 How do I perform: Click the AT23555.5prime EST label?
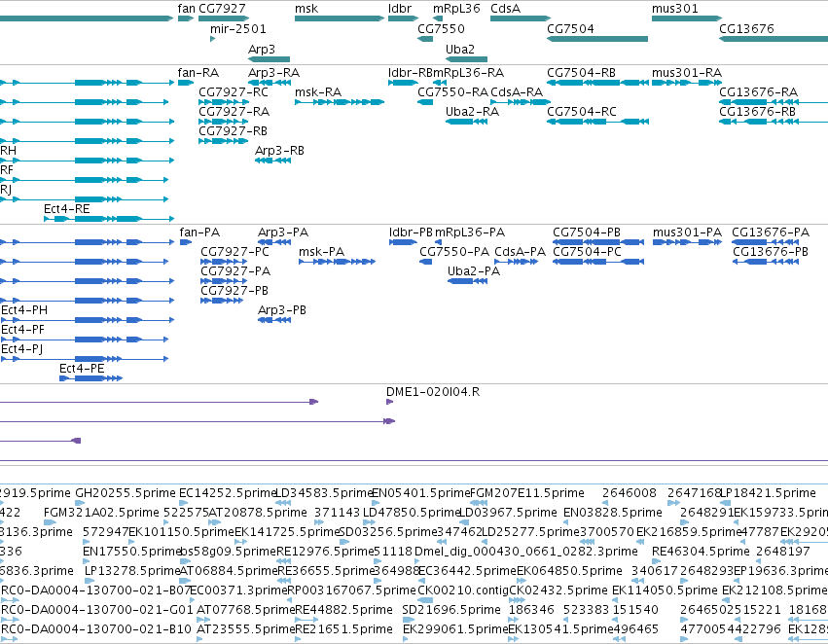click(245, 629)
